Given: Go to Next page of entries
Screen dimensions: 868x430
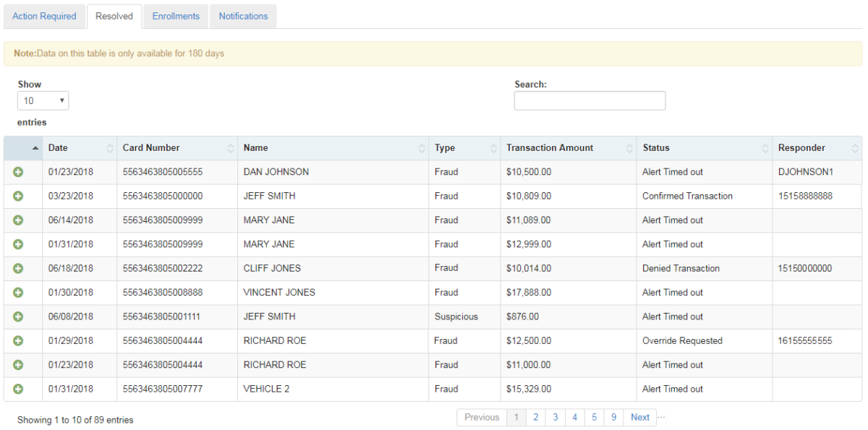Looking at the screenshot, I should point(639,417).
